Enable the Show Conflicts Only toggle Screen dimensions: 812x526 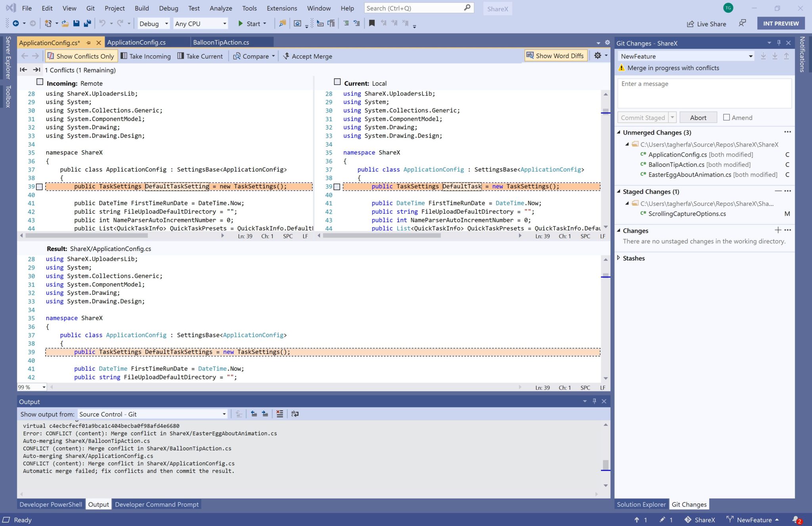pyautogui.click(x=81, y=56)
